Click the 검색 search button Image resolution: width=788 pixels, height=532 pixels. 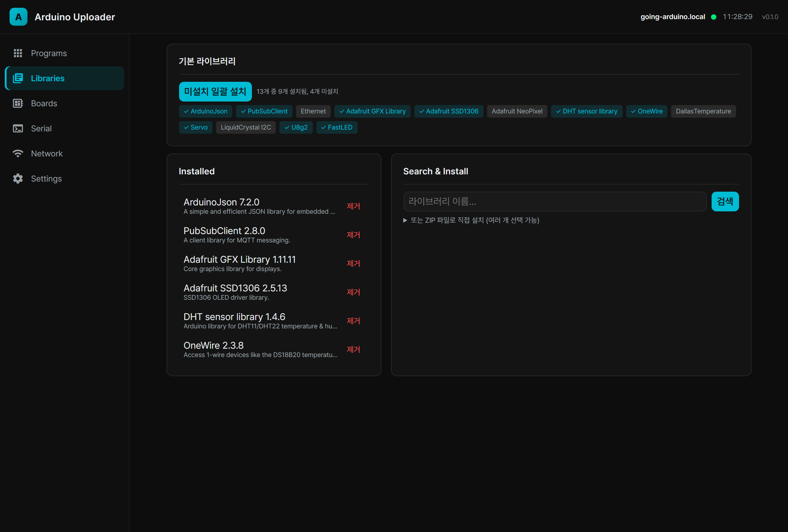coord(725,202)
